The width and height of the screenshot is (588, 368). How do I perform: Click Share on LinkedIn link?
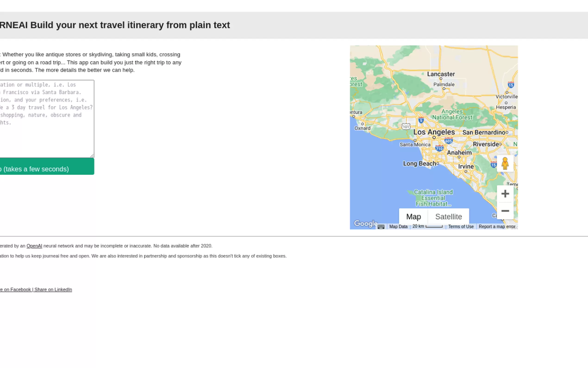tap(53, 289)
